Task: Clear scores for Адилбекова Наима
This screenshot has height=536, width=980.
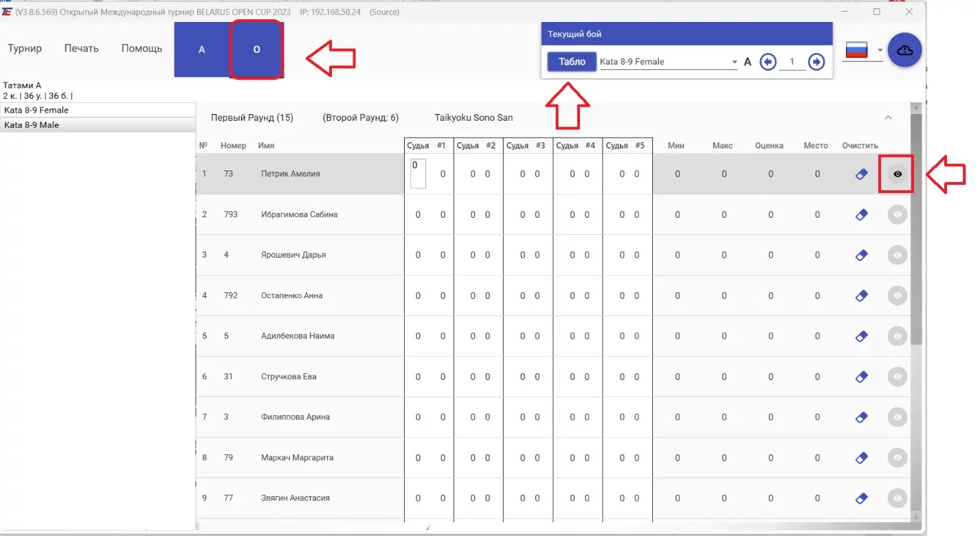Action: (x=861, y=336)
